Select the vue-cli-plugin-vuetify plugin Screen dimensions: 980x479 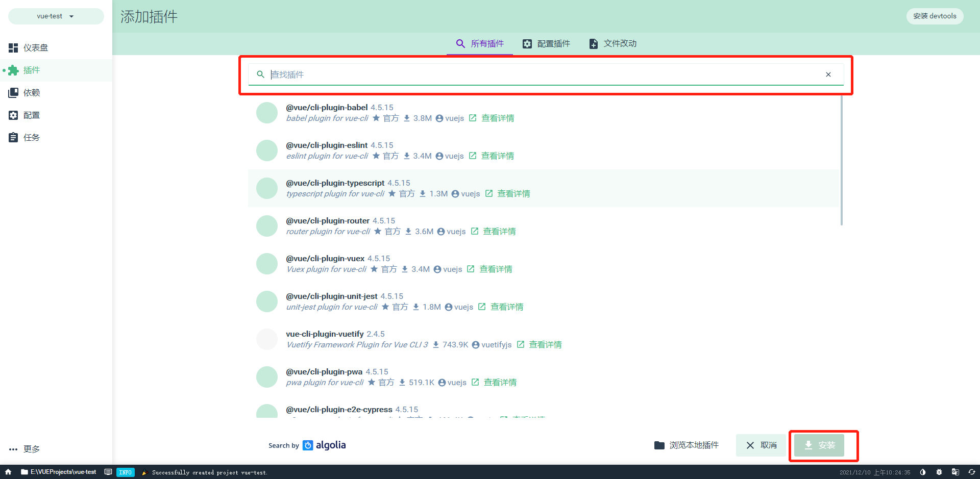(x=544, y=339)
